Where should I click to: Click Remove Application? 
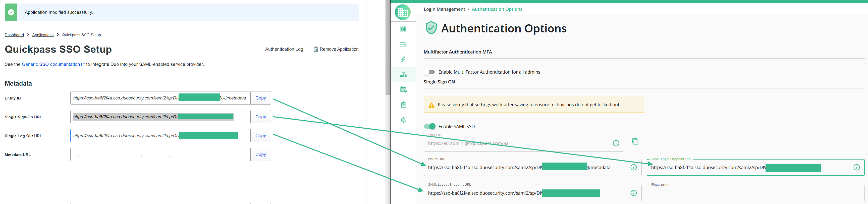336,49
